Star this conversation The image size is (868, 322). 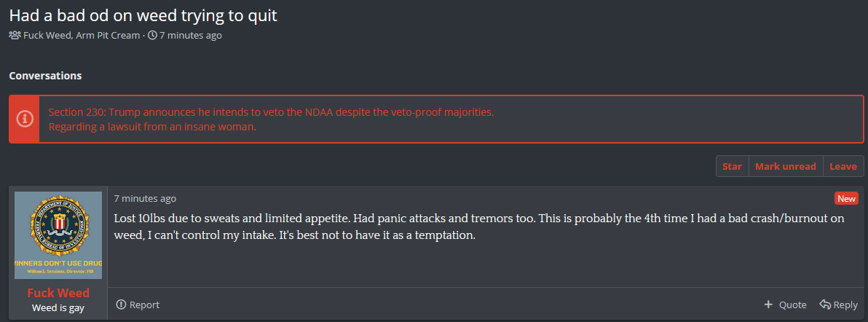coord(732,166)
